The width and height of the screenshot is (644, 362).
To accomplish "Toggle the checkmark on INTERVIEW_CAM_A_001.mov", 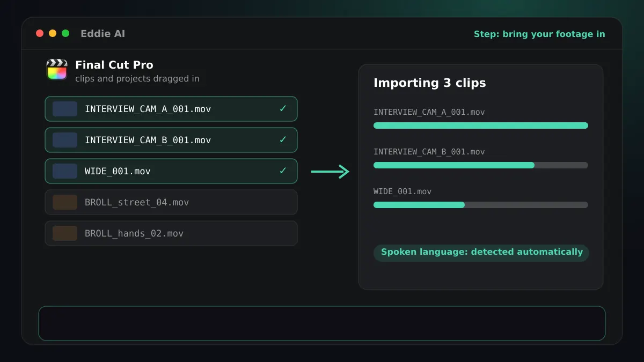I will coord(283,109).
